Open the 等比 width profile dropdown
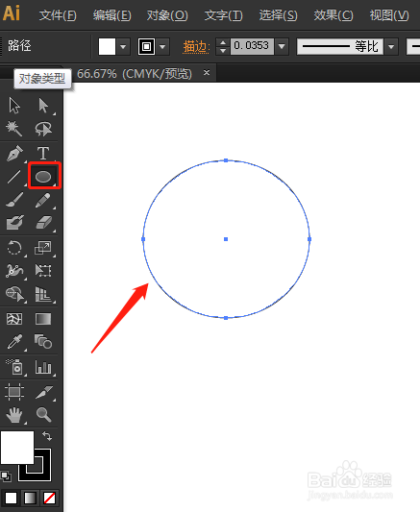 pyautogui.click(x=391, y=47)
